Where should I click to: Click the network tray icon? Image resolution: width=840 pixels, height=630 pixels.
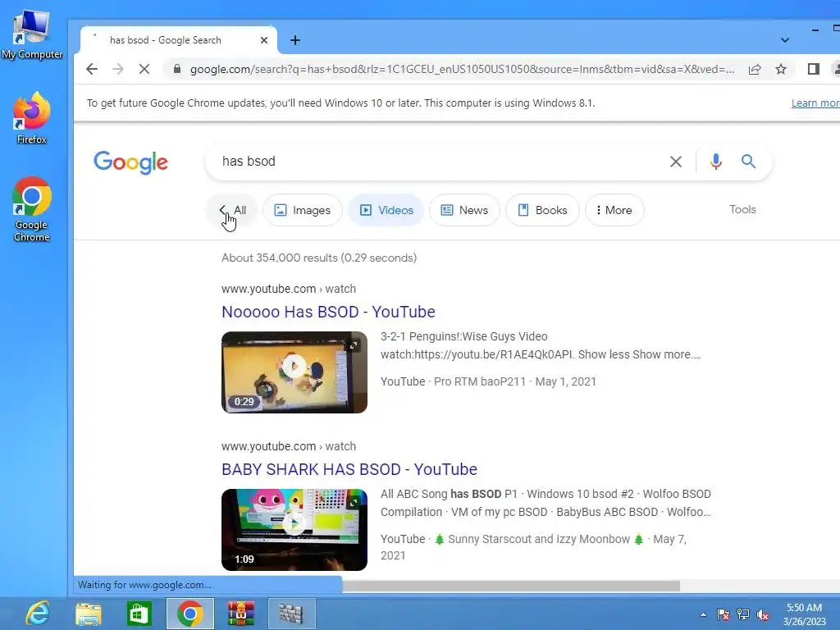pos(743,614)
